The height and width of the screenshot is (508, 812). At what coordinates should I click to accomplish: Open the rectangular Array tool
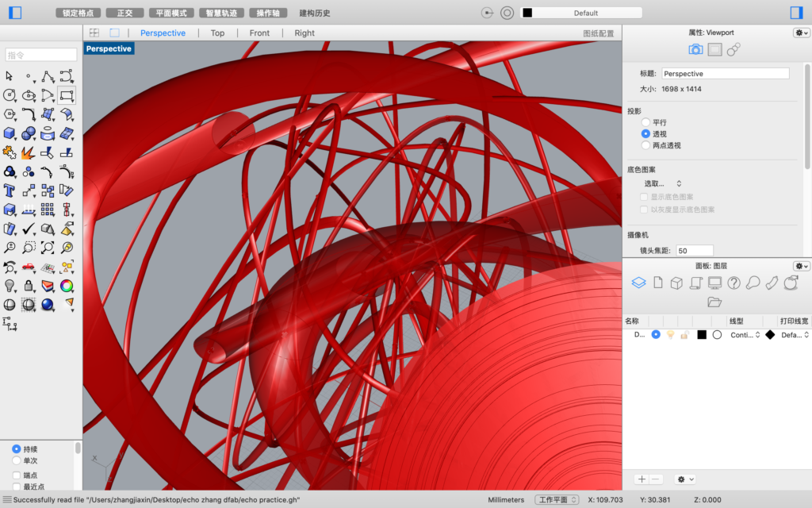point(48,210)
